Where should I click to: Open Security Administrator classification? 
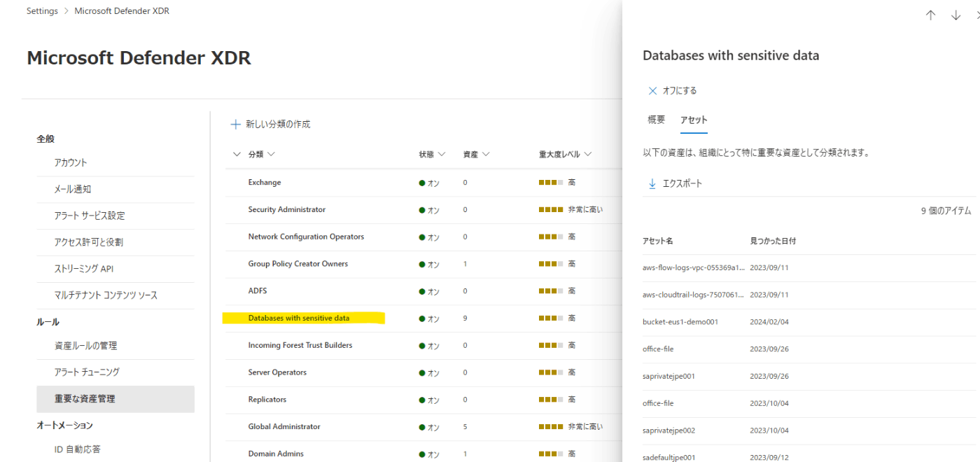[287, 210]
